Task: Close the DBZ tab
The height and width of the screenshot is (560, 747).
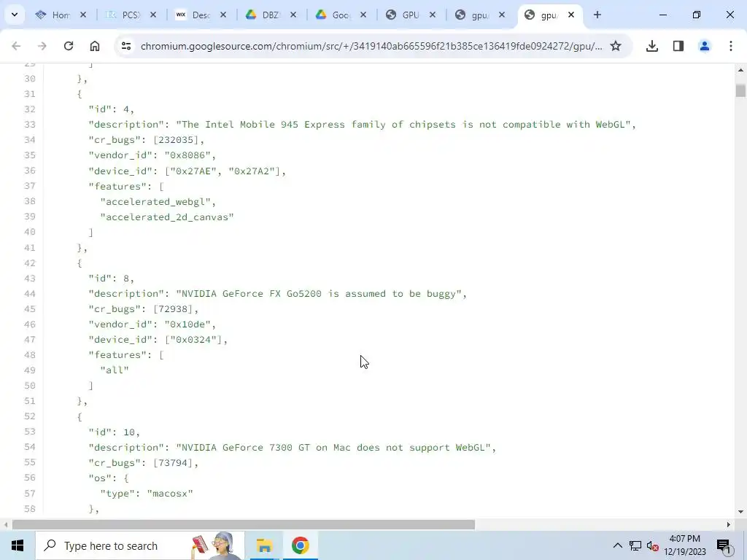Action: tap(293, 15)
